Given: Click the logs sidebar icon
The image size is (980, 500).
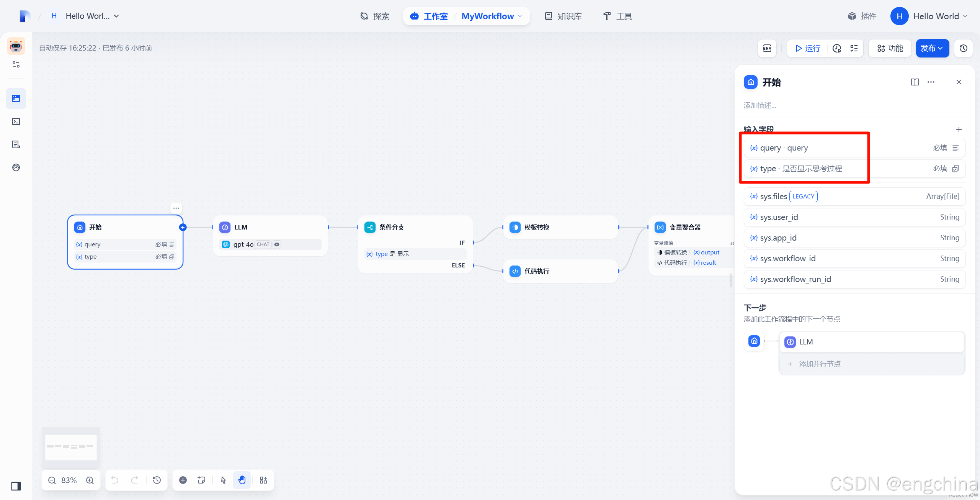Looking at the screenshot, I should [16, 144].
